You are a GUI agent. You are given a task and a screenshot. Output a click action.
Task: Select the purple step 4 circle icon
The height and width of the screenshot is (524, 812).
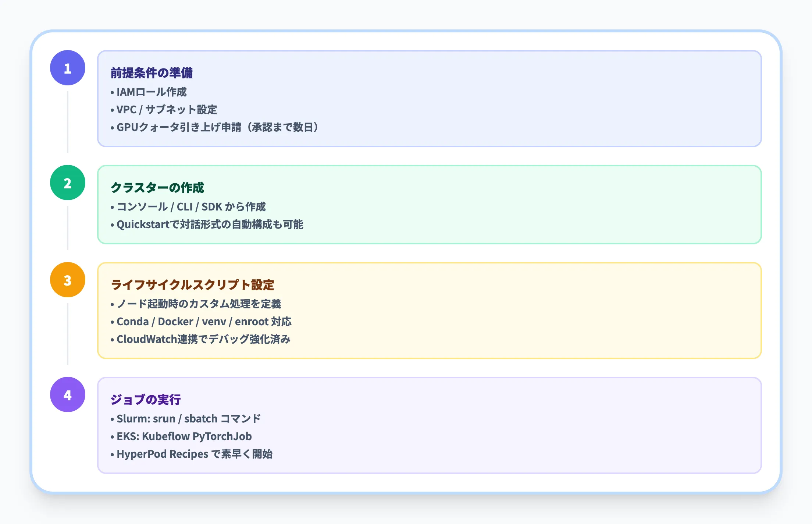coord(67,394)
